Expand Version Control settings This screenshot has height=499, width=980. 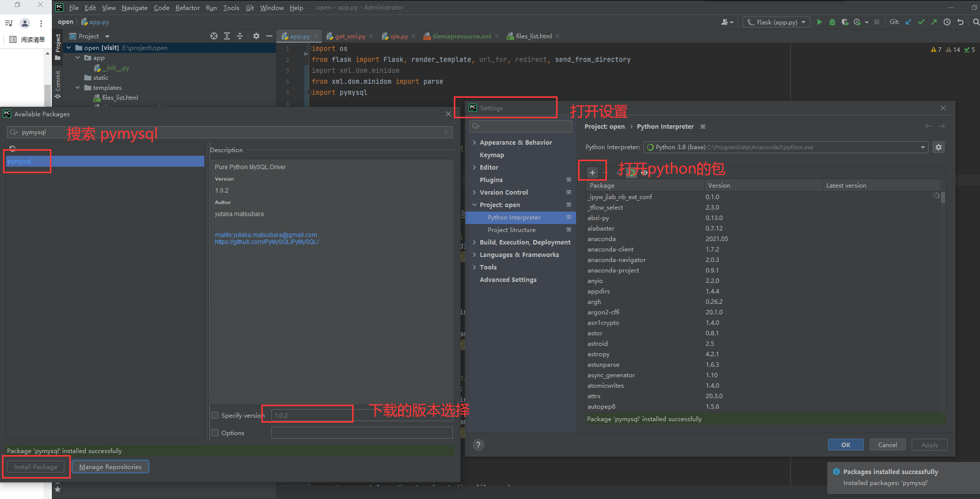tap(474, 192)
